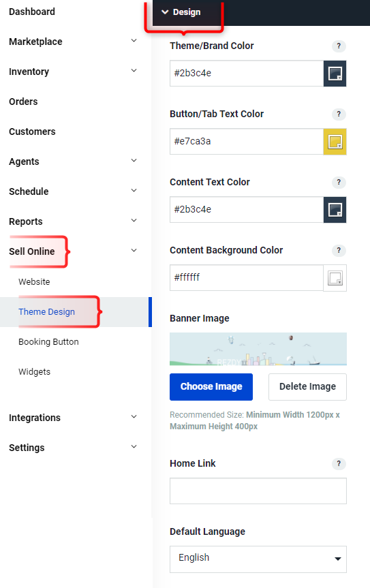Open the Default Language dropdown

click(x=258, y=559)
